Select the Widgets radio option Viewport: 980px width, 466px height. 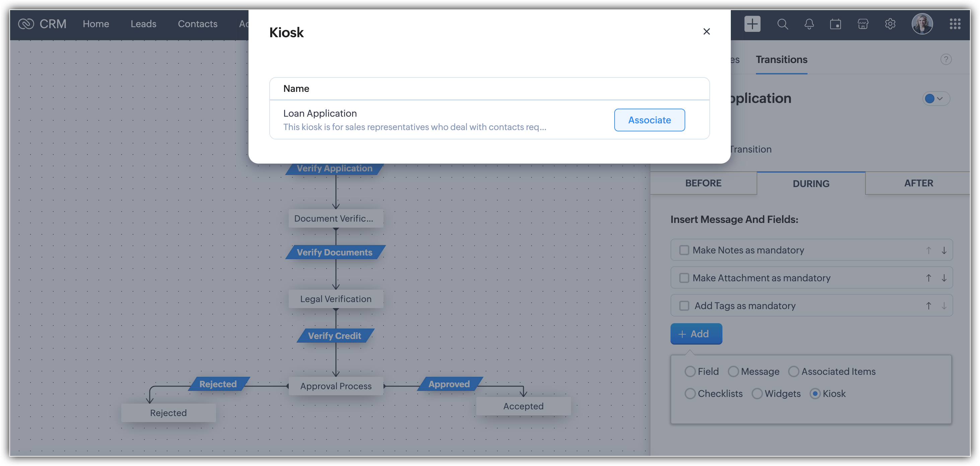click(757, 394)
